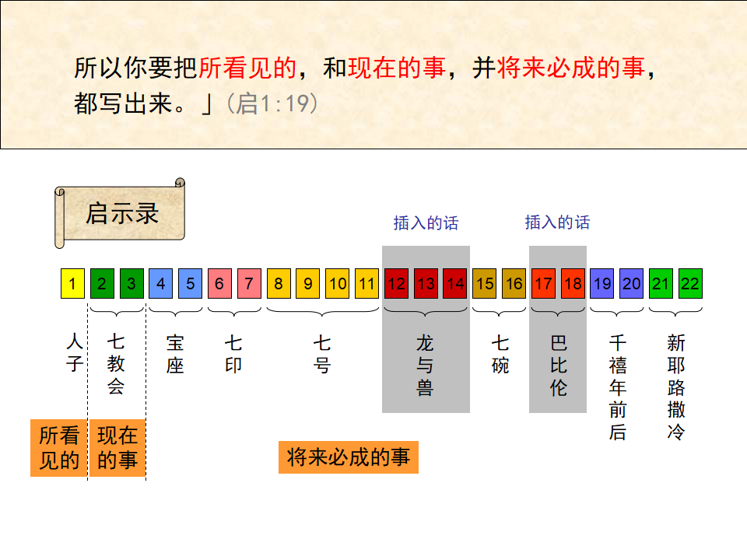747x560 pixels.
Task: Click the gray (启1:19) verse reference
Action: point(271,104)
